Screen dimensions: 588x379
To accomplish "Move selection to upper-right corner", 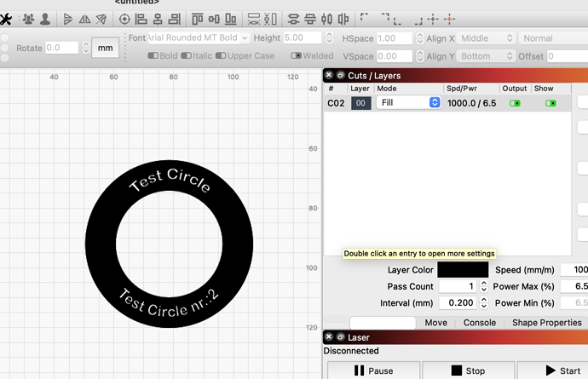I will coord(386,17).
